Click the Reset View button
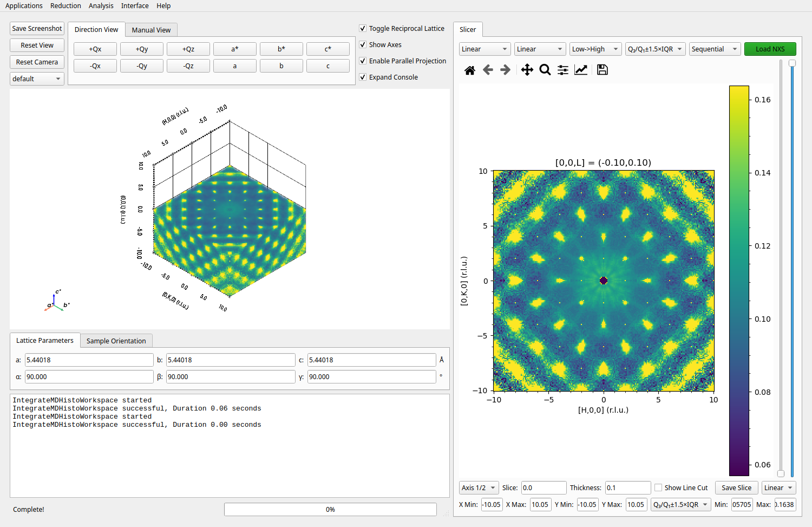The width and height of the screenshot is (812, 527). click(37, 45)
